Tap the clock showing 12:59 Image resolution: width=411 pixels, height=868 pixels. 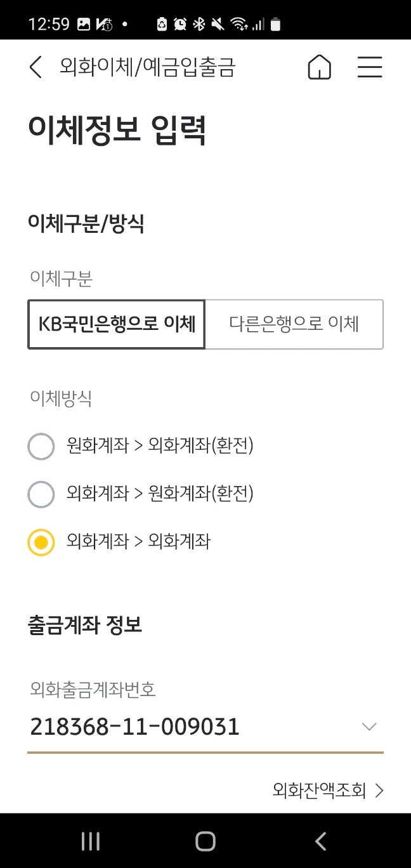click(49, 25)
